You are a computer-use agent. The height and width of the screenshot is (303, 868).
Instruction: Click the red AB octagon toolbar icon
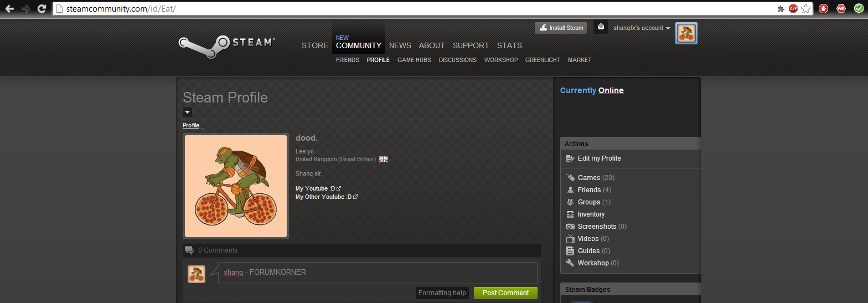click(x=841, y=8)
